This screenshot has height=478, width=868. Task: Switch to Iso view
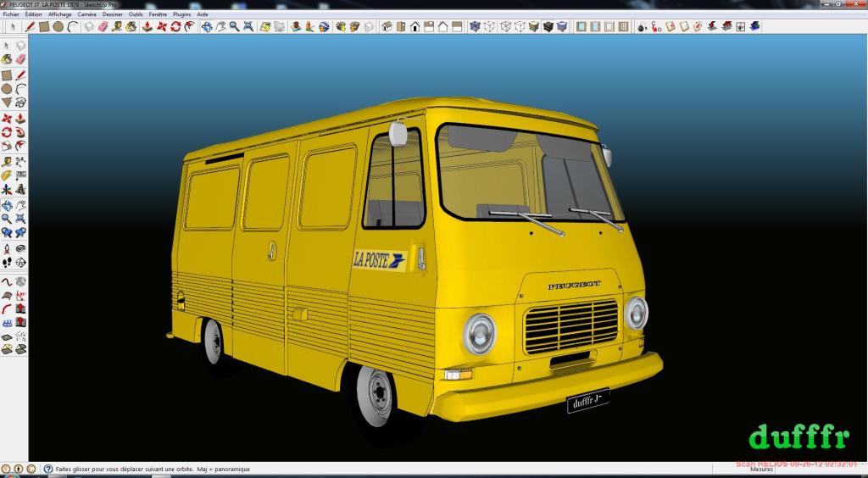coord(387,26)
